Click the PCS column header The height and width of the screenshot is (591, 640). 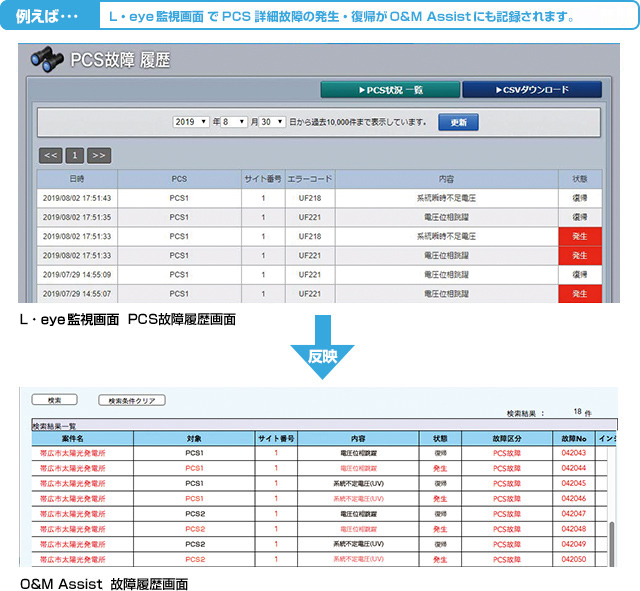pyautogui.click(x=179, y=179)
